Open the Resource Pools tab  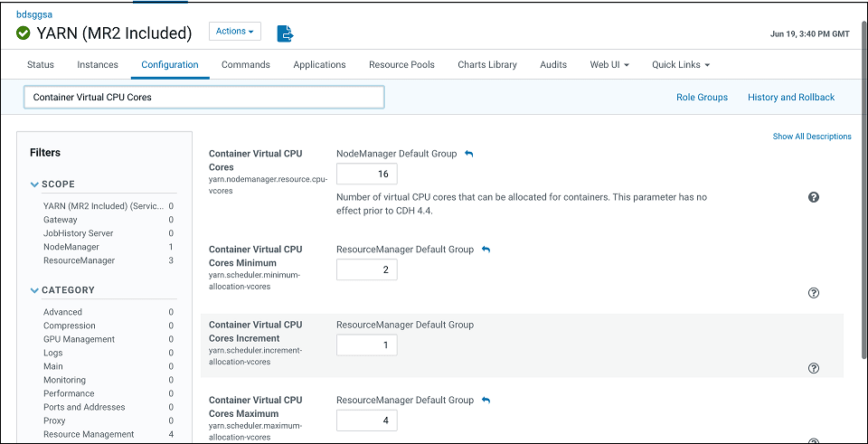[x=401, y=65]
